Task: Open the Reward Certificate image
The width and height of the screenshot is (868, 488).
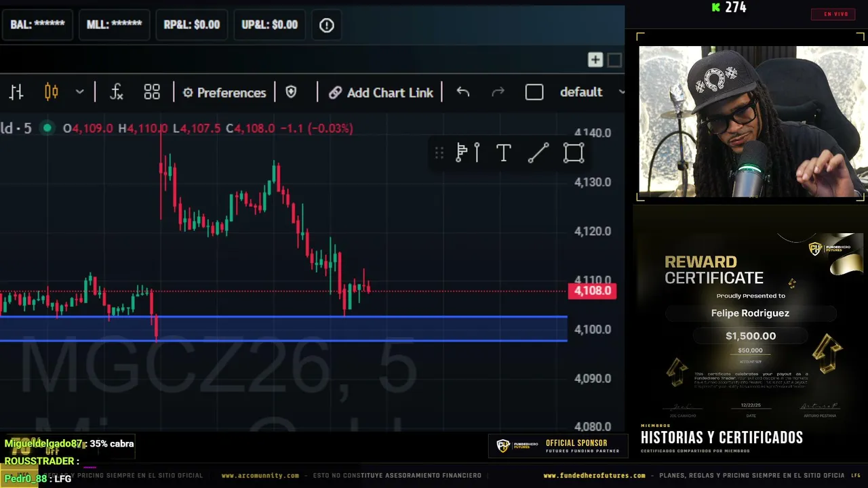Action: click(751, 327)
